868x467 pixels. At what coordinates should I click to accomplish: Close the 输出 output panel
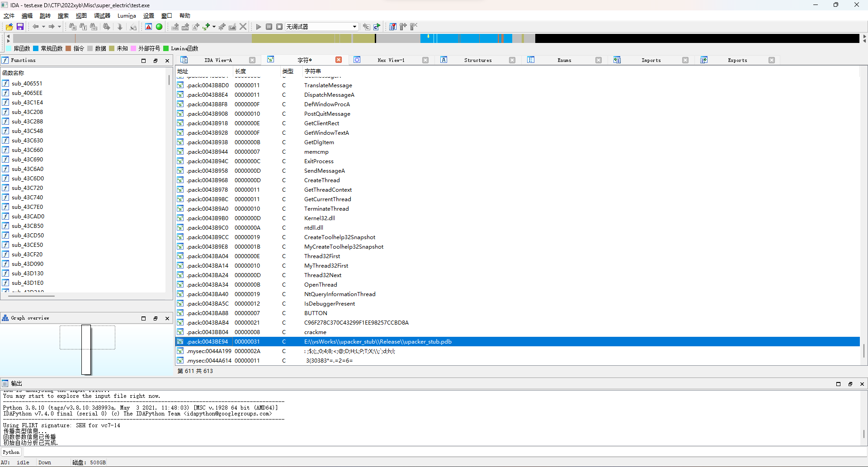(x=862, y=384)
